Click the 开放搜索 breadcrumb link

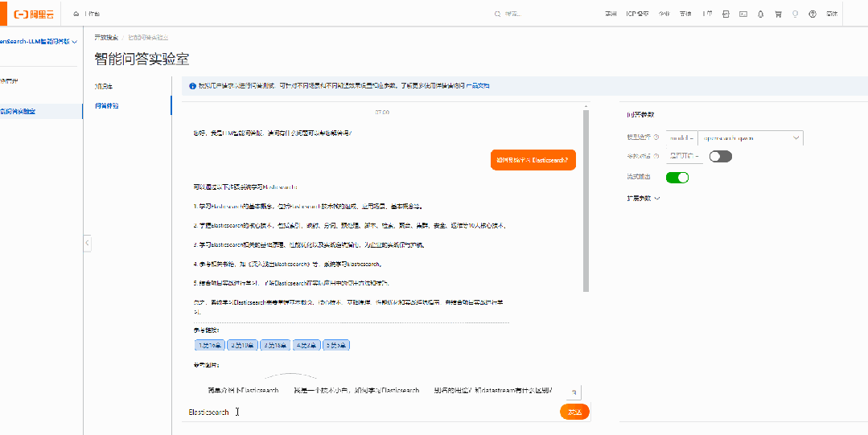pyautogui.click(x=106, y=38)
